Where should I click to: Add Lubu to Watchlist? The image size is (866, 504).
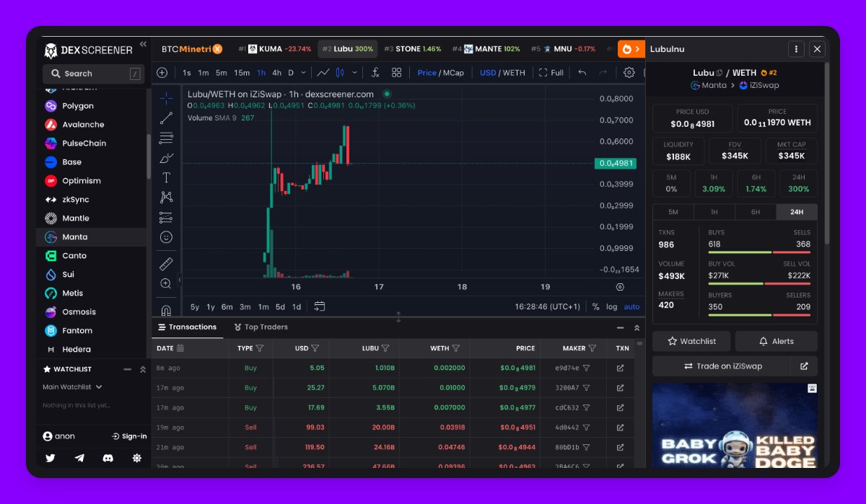click(x=691, y=341)
